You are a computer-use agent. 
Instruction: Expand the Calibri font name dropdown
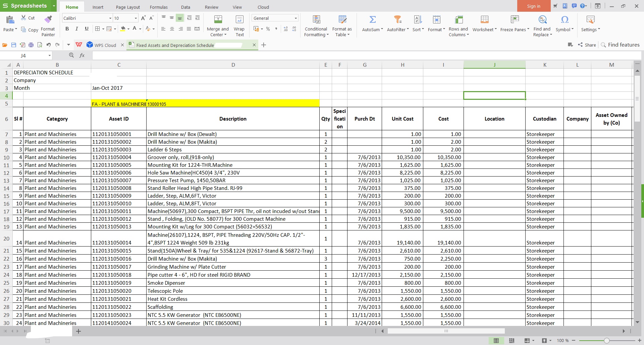click(110, 18)
